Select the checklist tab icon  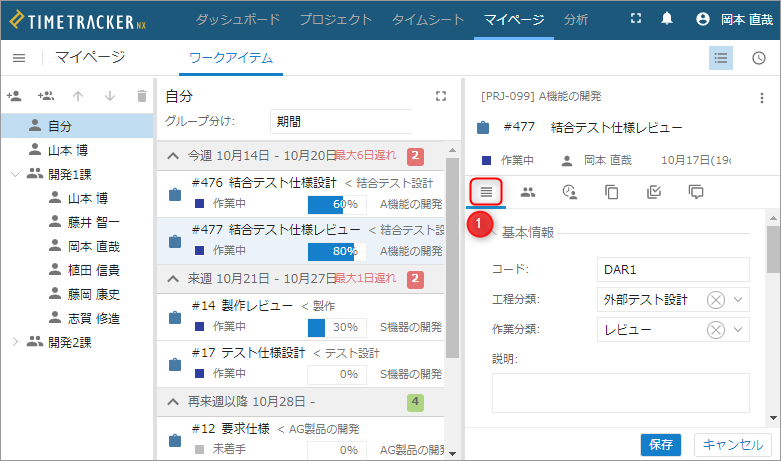(653, 192)
